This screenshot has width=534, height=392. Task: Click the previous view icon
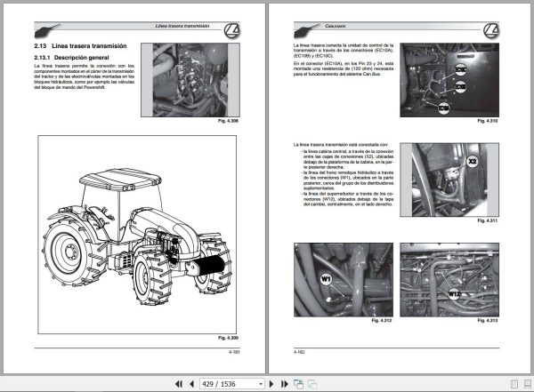[x=299, y=384]
